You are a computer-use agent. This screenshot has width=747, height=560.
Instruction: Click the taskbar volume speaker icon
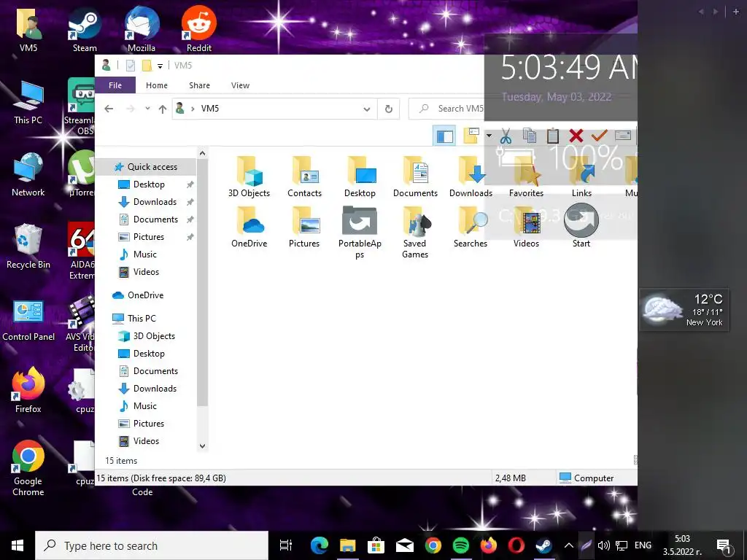(x=603, y=545)
